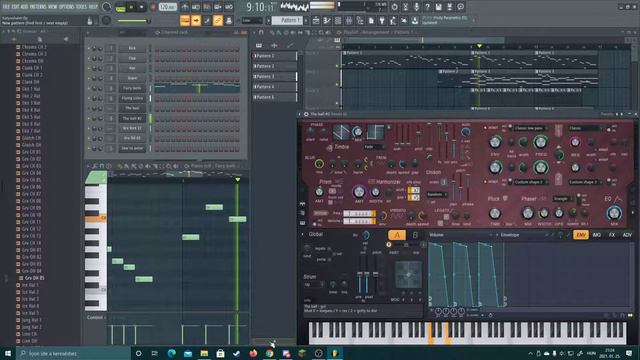Viewport: 640px width, 360px height.
Task: Toggle mute LED on Hat channel
Action: [x=89, y=68]
